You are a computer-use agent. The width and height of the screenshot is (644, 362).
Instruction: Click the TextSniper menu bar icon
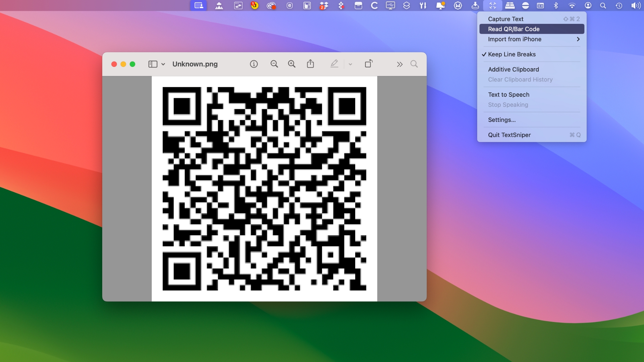pos(492,5)
